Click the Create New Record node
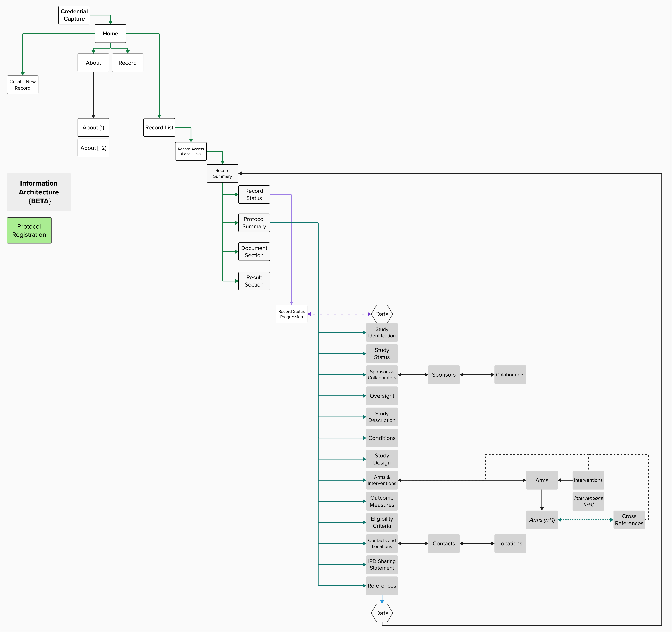Image resolution: width=672 pixels, height=632 pixels. tap(23, 85)
